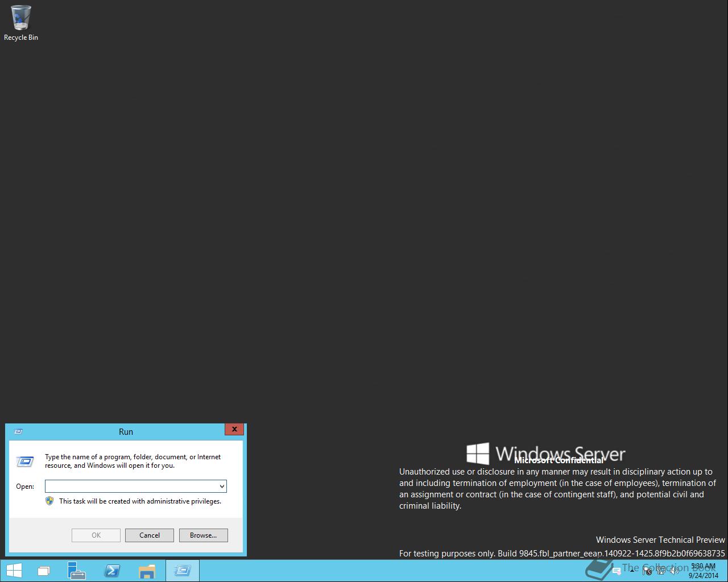Launch Server Manager from the taskbar

(x=76, y=571)
